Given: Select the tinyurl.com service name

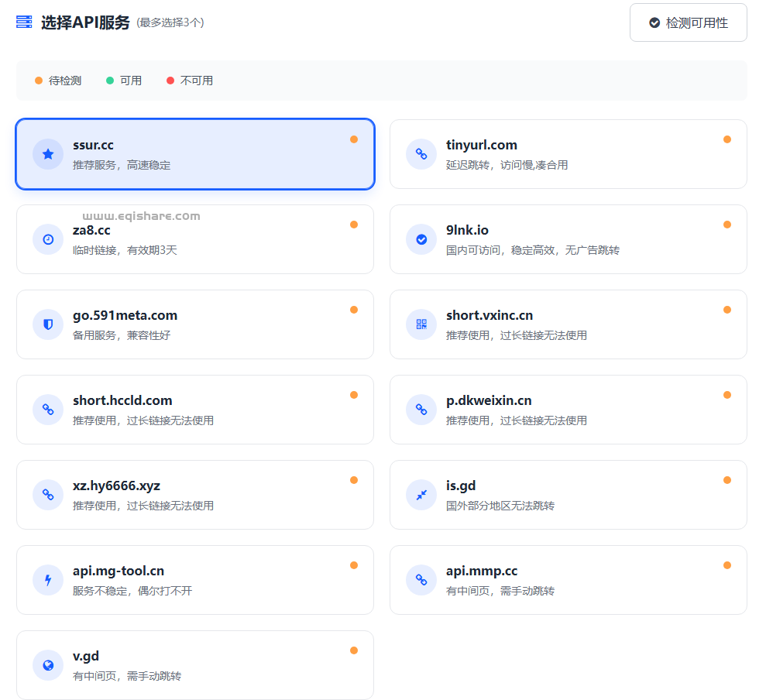Looking at the screenshot, I should [481, 145].
